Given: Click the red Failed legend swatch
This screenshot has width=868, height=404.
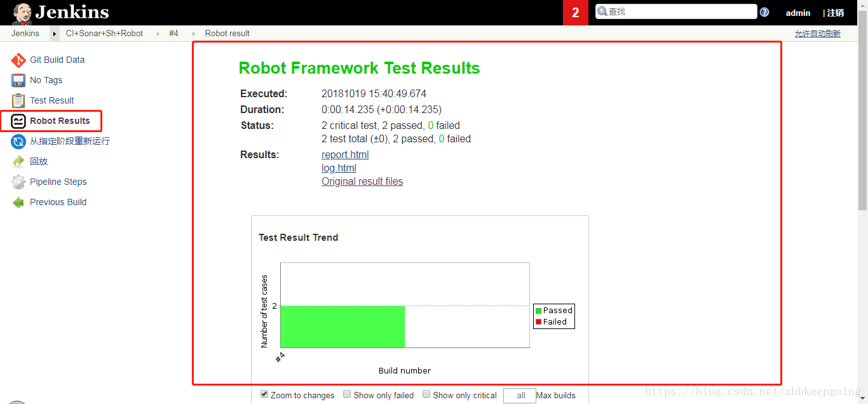Looking at the screenshot, I should click(538, 322).
